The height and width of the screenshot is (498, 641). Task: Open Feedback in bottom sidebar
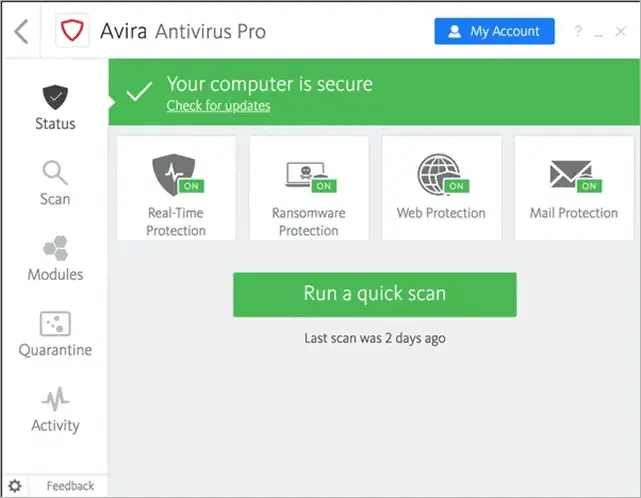[70, 486]
